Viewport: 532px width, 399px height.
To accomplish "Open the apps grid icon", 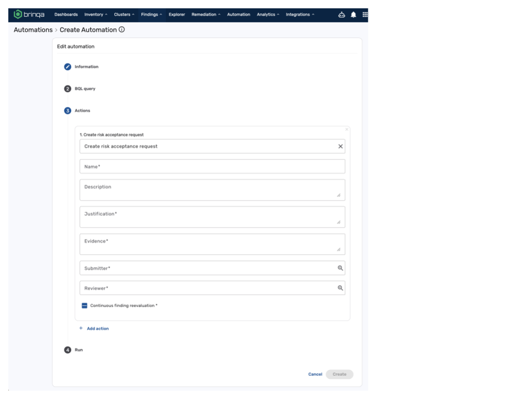I will tap(365, 15).
